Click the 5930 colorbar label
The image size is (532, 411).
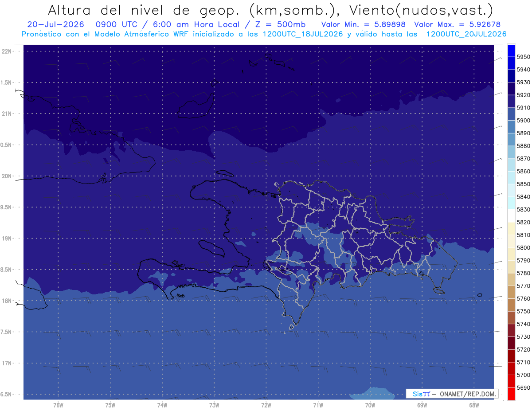[x=524, y=82]
